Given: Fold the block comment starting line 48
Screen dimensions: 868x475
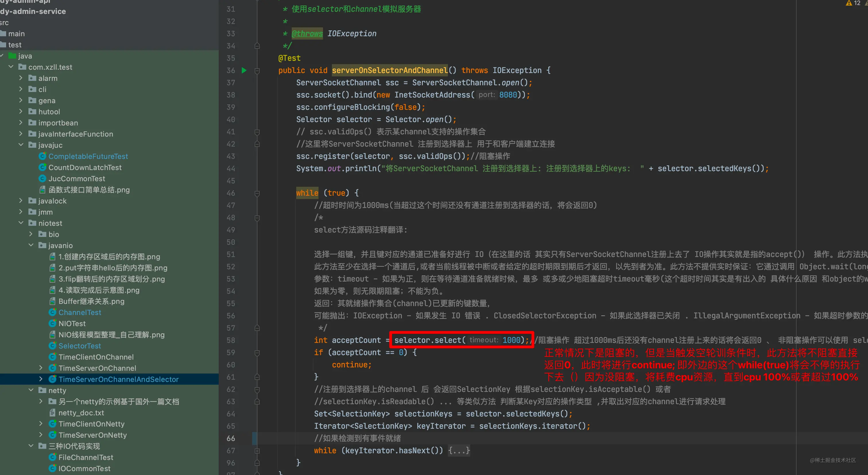Looking at the screenshot, I should click(x=257, y=218).
